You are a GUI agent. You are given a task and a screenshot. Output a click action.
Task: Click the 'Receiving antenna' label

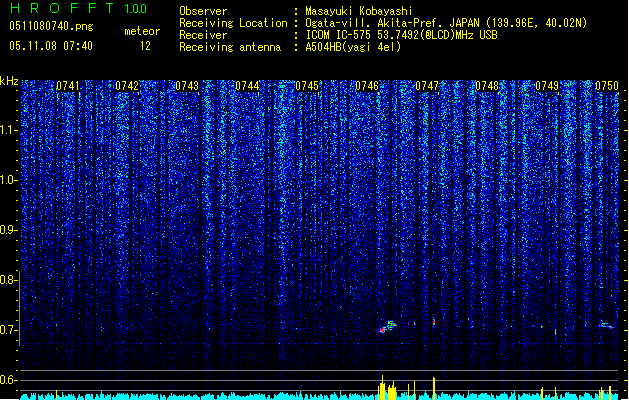click(x=230, y=47)
